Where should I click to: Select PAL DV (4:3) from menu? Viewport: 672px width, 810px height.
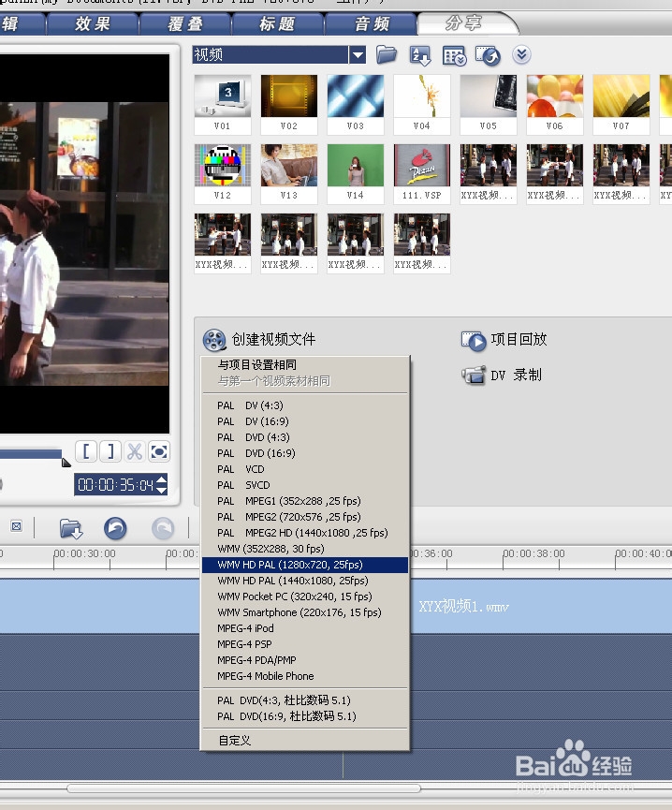[x=305, y=405]
